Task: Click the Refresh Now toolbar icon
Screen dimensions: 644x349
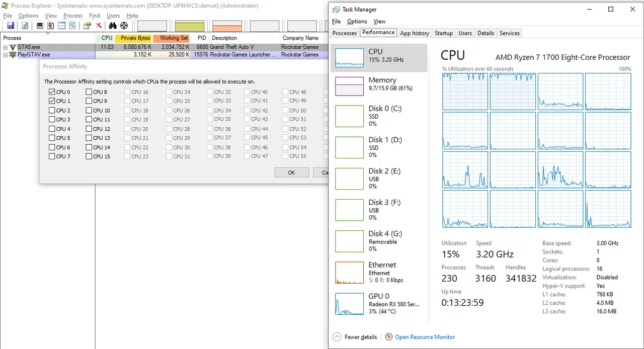Action: 24,26
